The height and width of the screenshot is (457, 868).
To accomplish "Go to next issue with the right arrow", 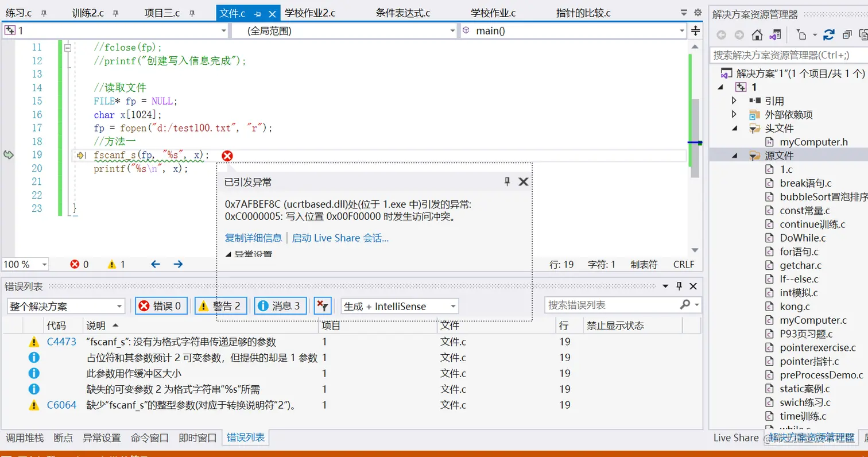I will click(x=178, y=264).
